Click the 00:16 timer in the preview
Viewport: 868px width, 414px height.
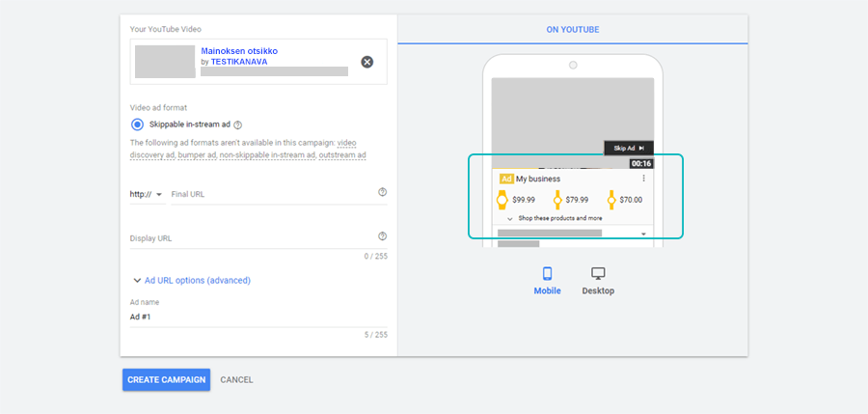tap(641, 163)
